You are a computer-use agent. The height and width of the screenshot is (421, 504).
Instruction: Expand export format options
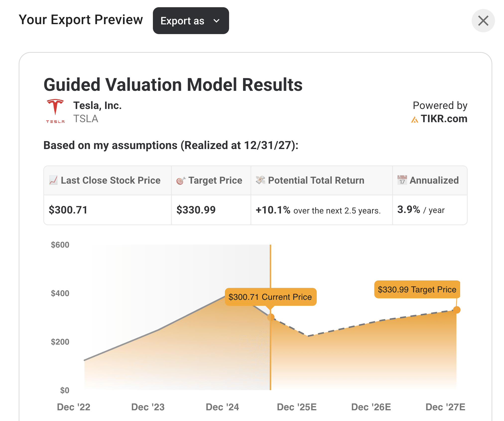point(191,21)
